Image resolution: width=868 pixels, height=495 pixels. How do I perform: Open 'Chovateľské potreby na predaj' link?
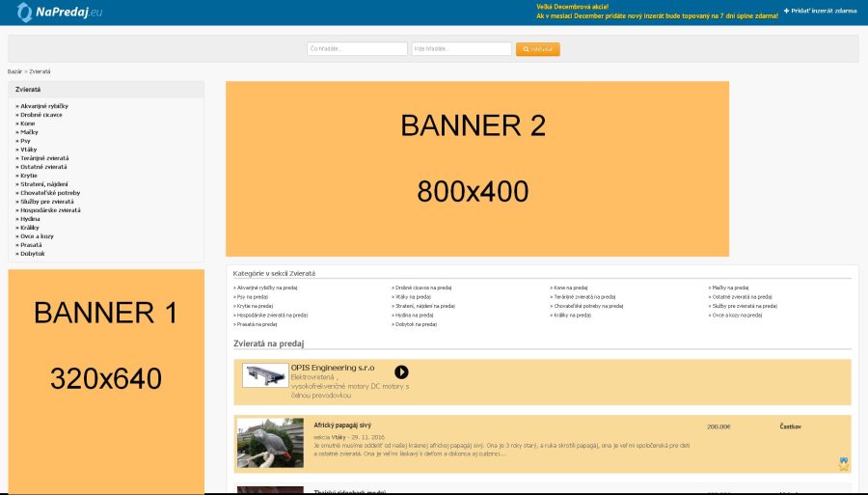click(x=588, y=306)
